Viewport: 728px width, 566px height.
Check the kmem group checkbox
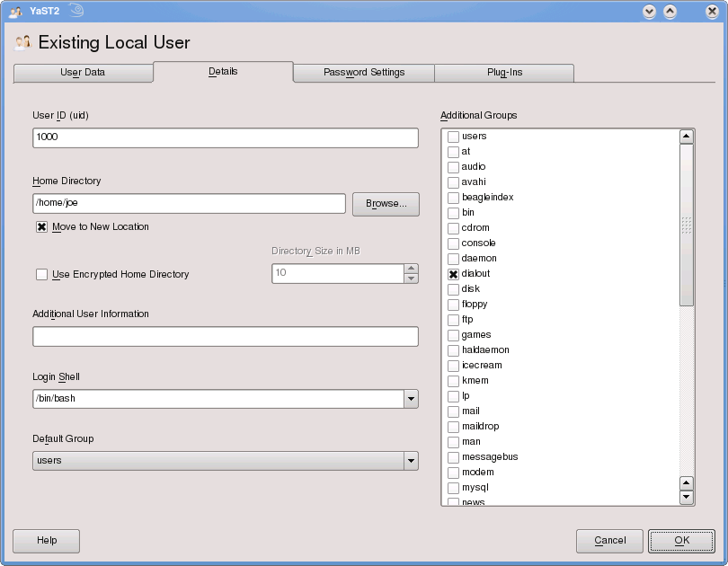coord(453,381)
